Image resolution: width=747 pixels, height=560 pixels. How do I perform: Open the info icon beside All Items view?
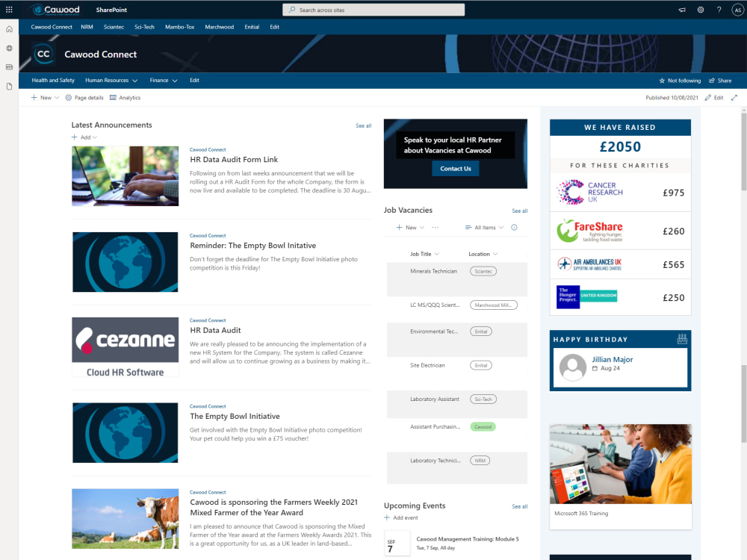coord(515,227)
